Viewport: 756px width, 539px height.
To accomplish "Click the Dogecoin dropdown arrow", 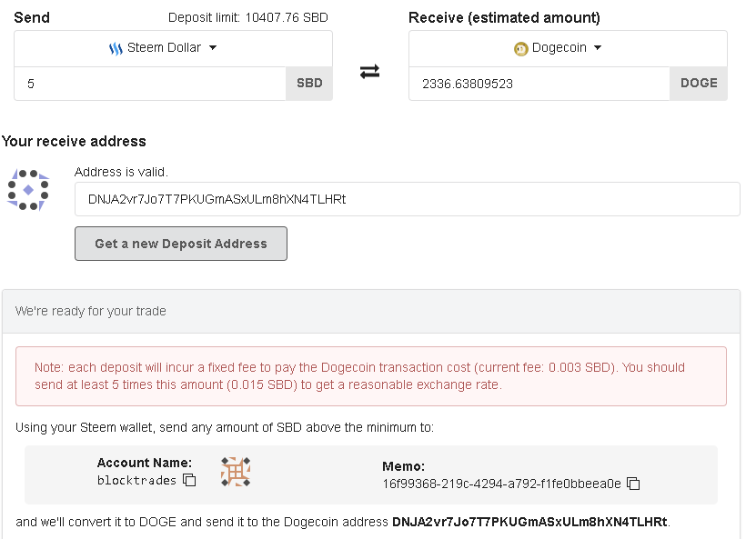I will click(598, 47).
